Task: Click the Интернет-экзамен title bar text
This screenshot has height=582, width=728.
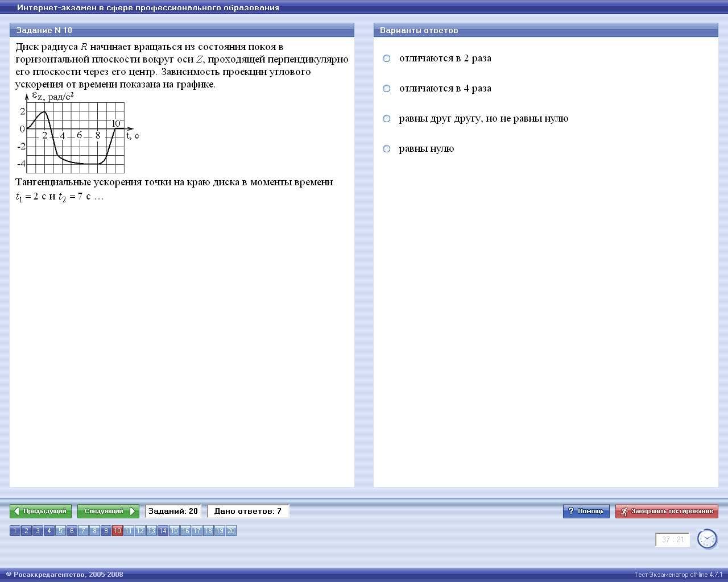Action: (x=148, y=8)
